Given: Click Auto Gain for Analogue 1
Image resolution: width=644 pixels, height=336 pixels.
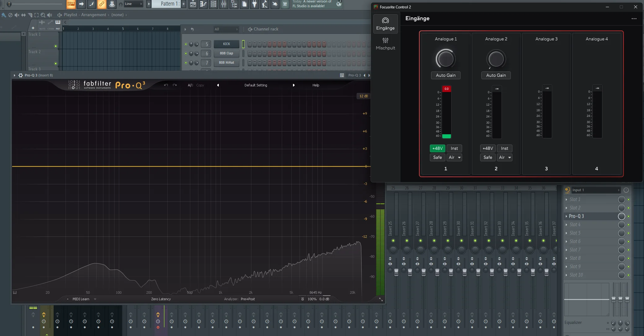Looking at the screenshot, I should click(x=446, y=75).
